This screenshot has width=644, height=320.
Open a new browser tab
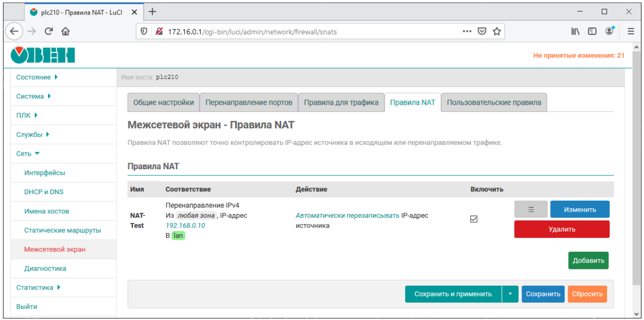click(x=152, y=11)
